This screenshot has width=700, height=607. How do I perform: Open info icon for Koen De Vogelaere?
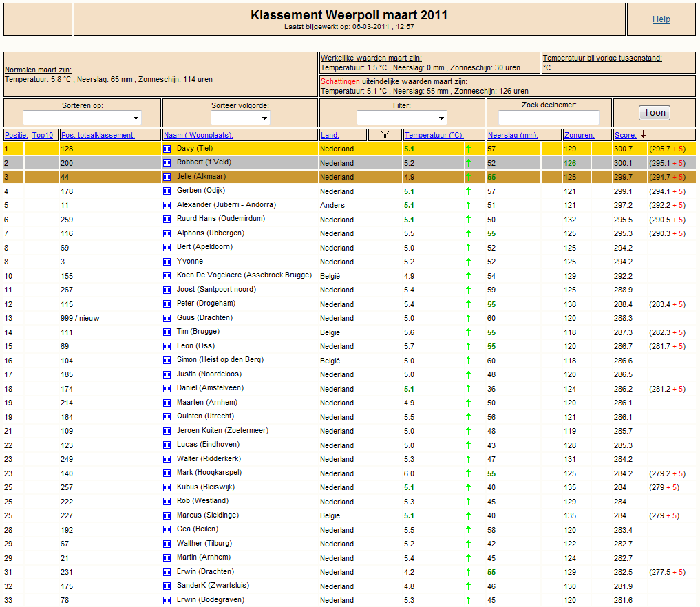click(167, 276)
